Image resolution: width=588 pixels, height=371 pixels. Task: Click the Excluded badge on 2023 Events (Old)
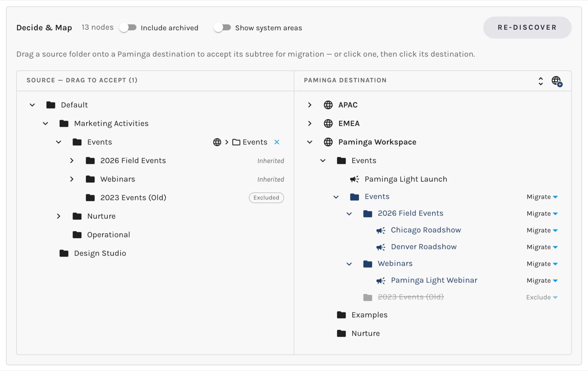(266, 198)
